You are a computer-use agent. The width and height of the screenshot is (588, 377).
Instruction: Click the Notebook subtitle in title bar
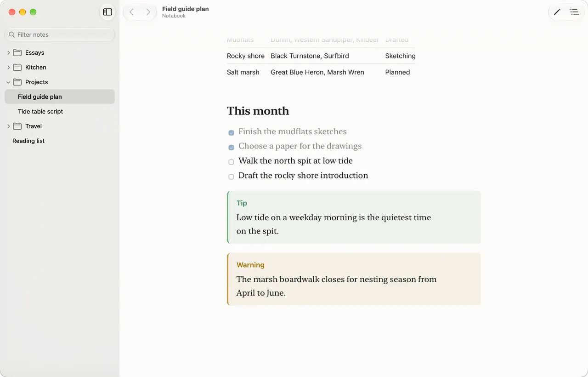(x=174, y=16)
